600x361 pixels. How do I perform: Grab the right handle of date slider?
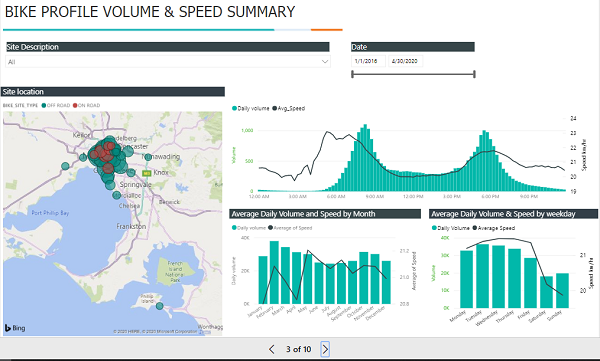click(474, 74)
